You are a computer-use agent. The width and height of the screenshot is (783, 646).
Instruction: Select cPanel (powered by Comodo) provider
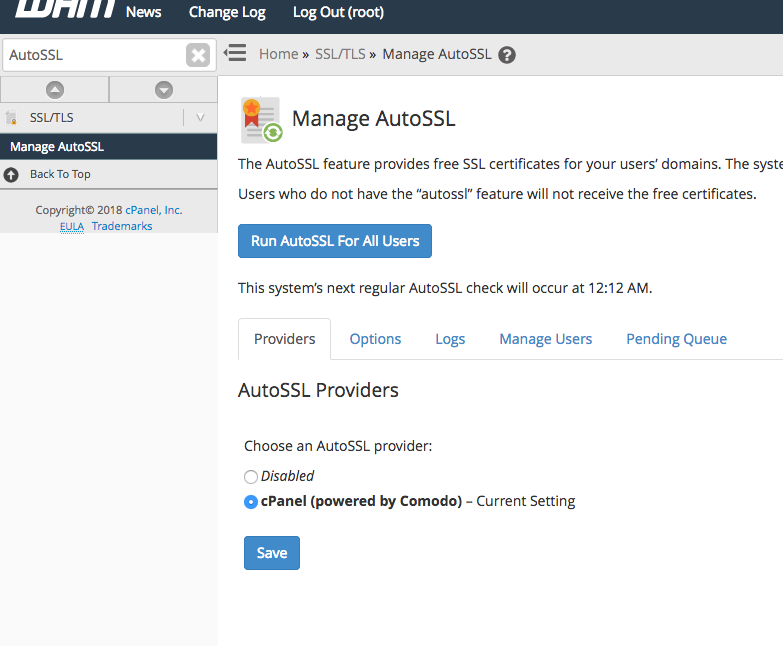tap(251, 502)
